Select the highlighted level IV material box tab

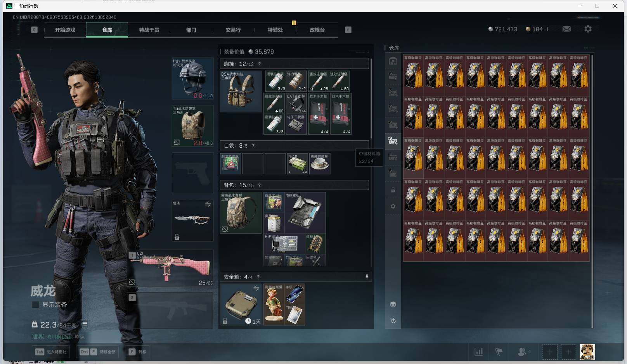pos(393,141)
